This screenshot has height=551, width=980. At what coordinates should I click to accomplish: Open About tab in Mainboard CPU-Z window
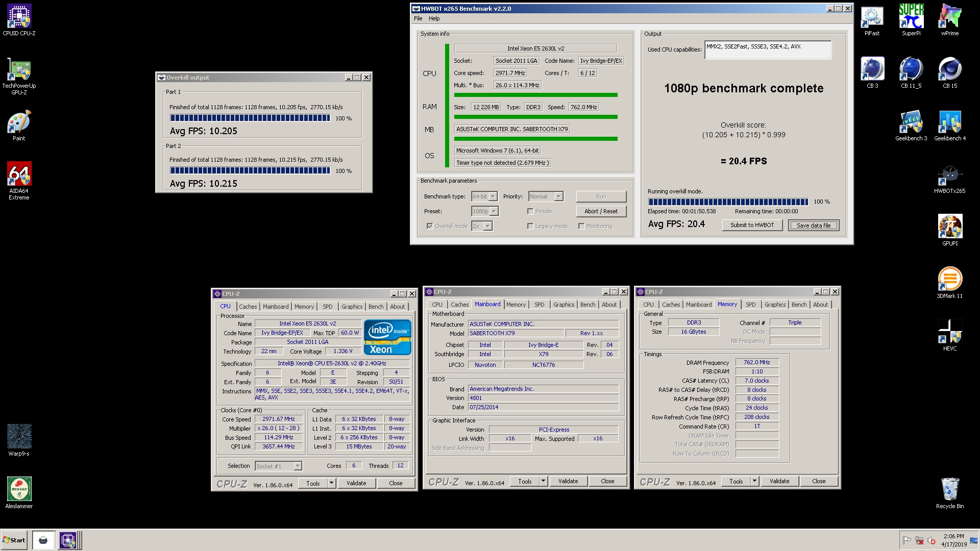click(x=609, y=305)
